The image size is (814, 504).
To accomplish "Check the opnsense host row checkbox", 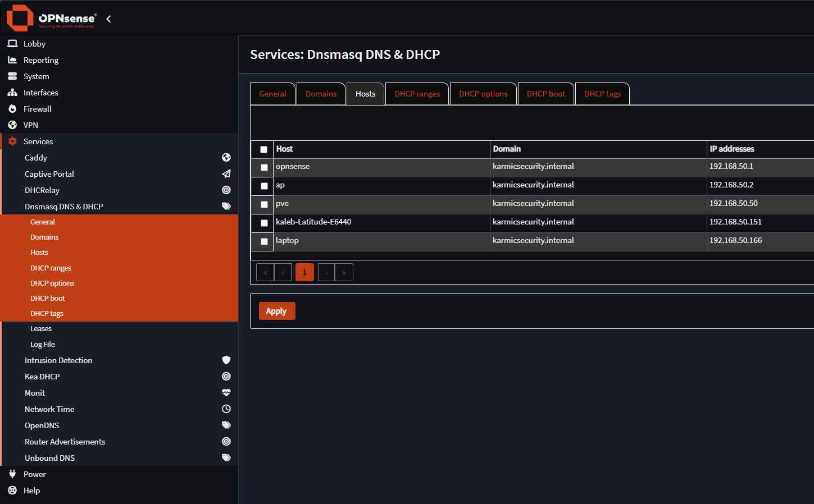I will tap(264, 167).
